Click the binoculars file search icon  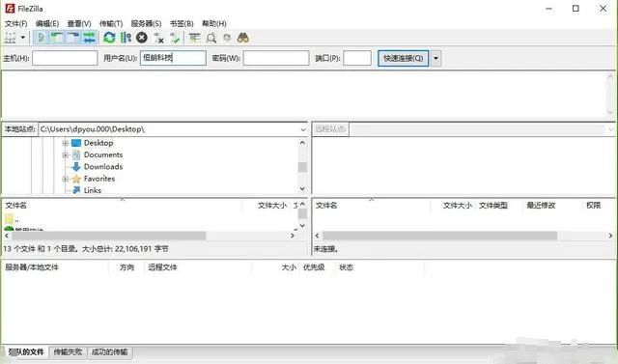pos(242,38)
